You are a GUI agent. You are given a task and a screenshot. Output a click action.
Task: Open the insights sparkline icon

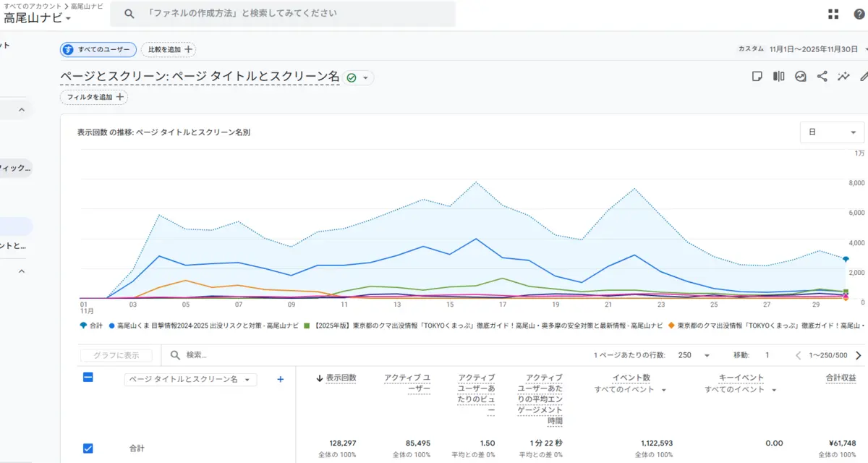point(844,76)
